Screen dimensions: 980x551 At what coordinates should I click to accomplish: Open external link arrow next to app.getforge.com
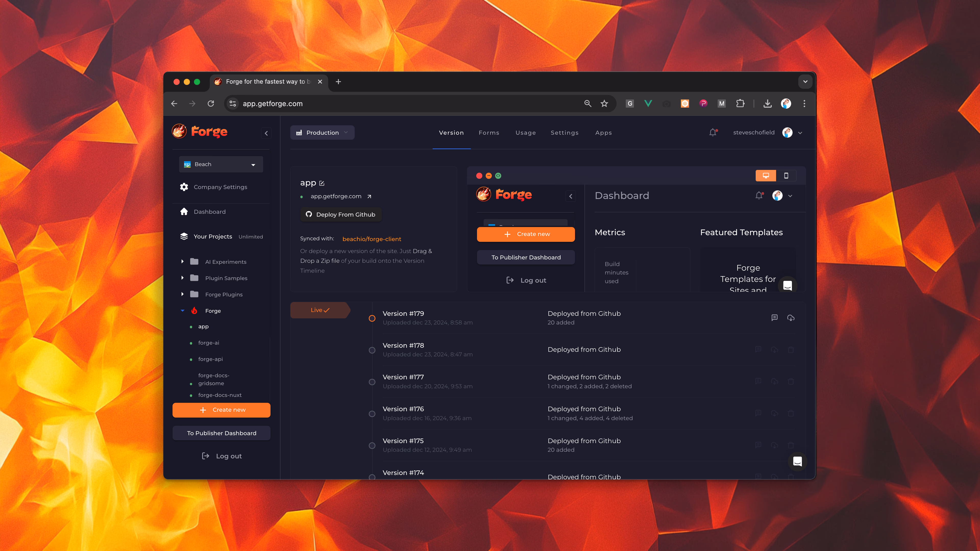(x=369, y=197)
